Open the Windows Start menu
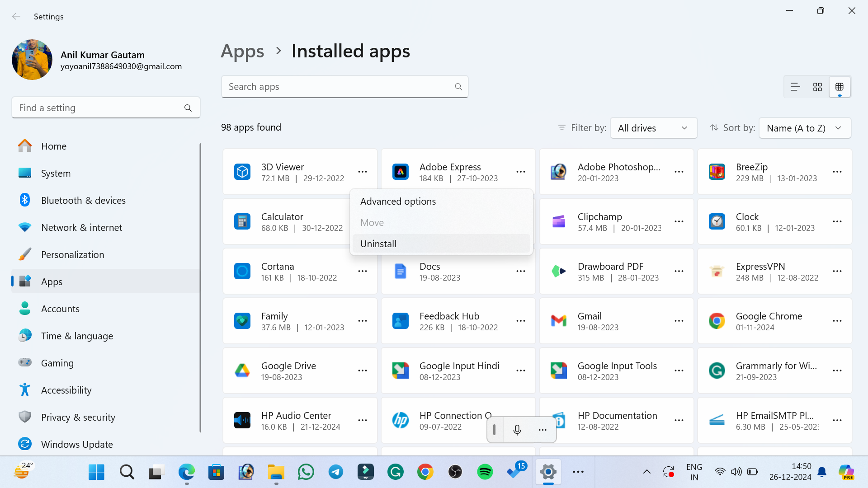Image resolution: width=868 pixels, height=488 pixels. coord(96,472)
